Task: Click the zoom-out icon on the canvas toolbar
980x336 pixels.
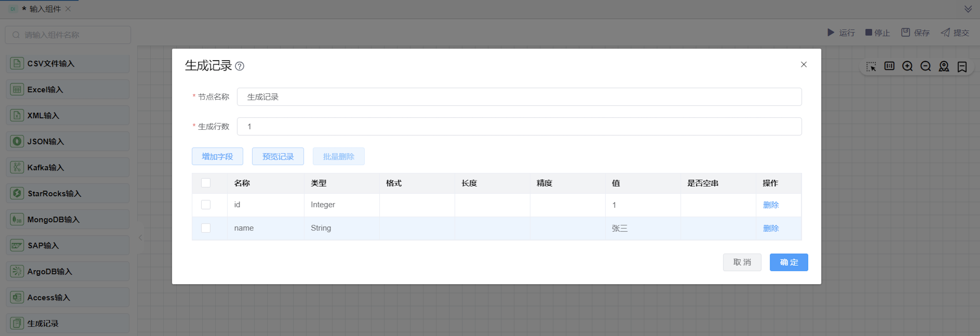Action: pos(926,66)
